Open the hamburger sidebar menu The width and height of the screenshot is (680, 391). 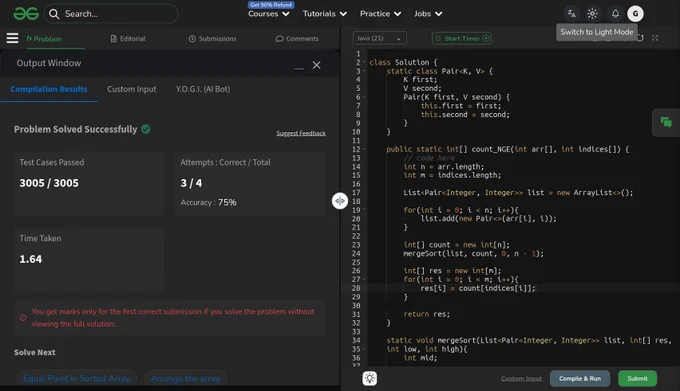pyautogui.click(x=13, y=38)
